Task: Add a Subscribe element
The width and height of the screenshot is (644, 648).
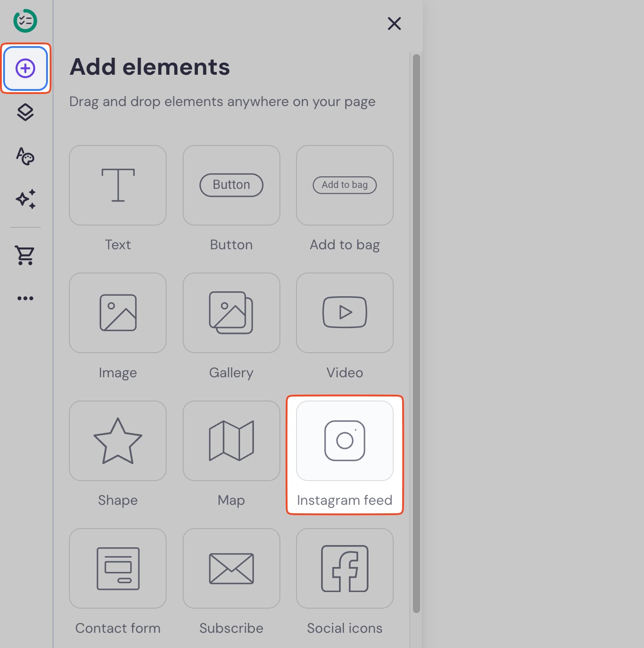Action: click(x=231, y=569)
